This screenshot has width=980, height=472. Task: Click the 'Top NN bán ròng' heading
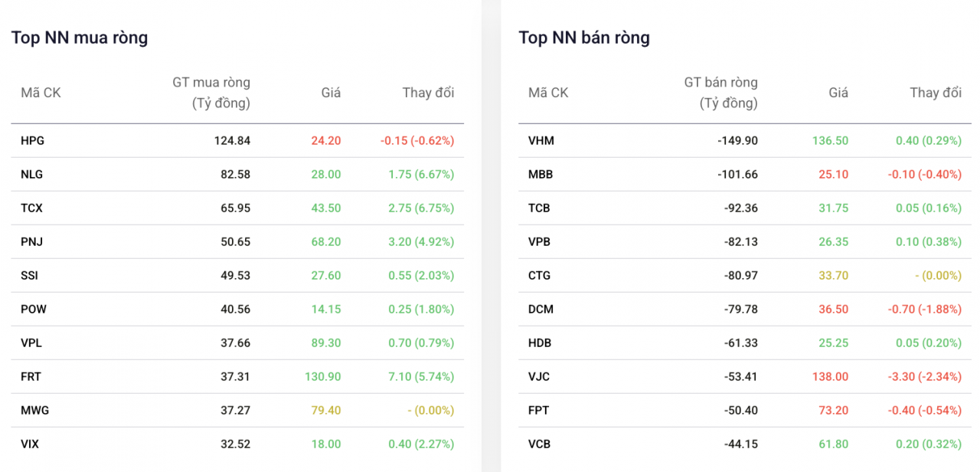tap(584, 38)
